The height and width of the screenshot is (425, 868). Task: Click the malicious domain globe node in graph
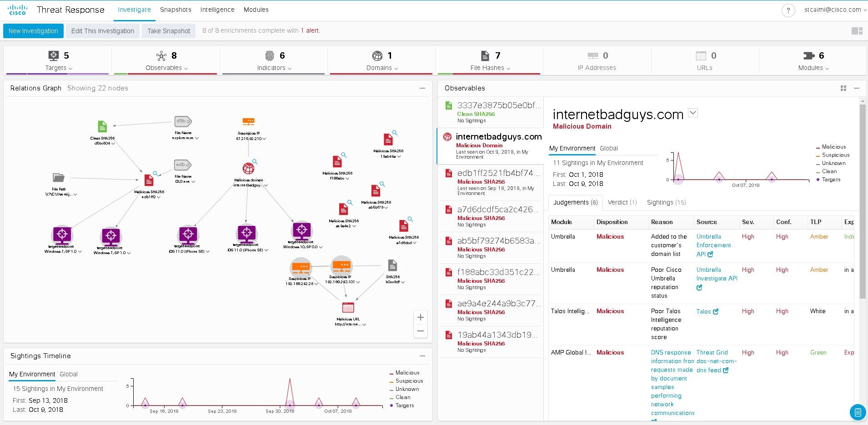point(248,168)
